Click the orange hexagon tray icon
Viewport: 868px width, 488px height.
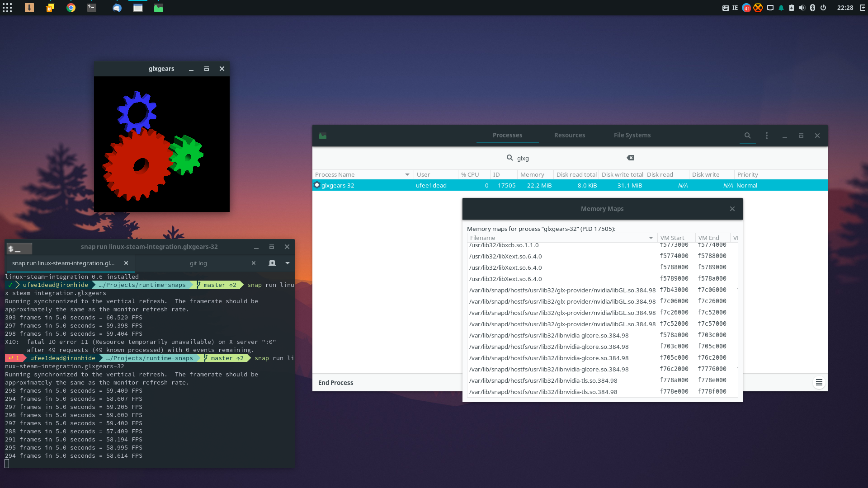758,8
